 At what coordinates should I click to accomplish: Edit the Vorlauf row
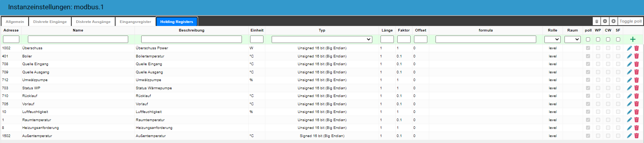tap(629, 104)
